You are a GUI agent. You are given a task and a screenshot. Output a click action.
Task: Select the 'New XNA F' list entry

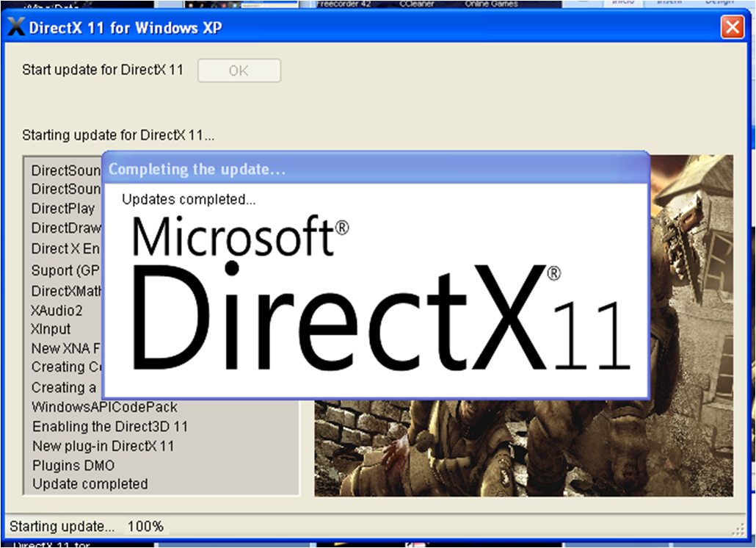click(66, 348)
